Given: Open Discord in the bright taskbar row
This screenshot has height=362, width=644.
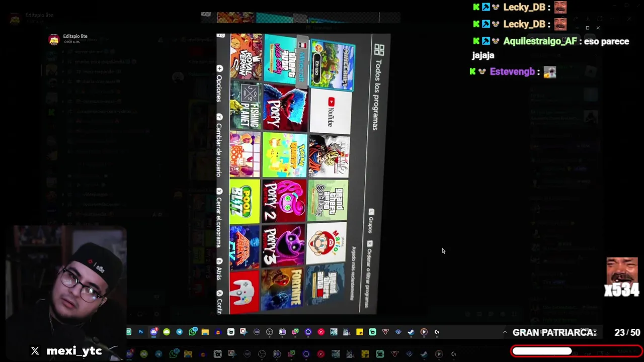Looking at the screenshot, I should click(154, 332).
